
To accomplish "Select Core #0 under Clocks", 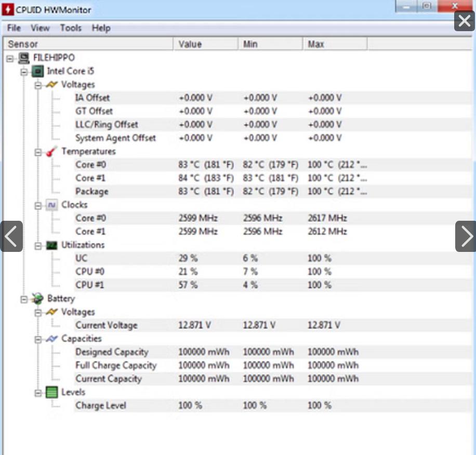I will click(x=273, y=218).
